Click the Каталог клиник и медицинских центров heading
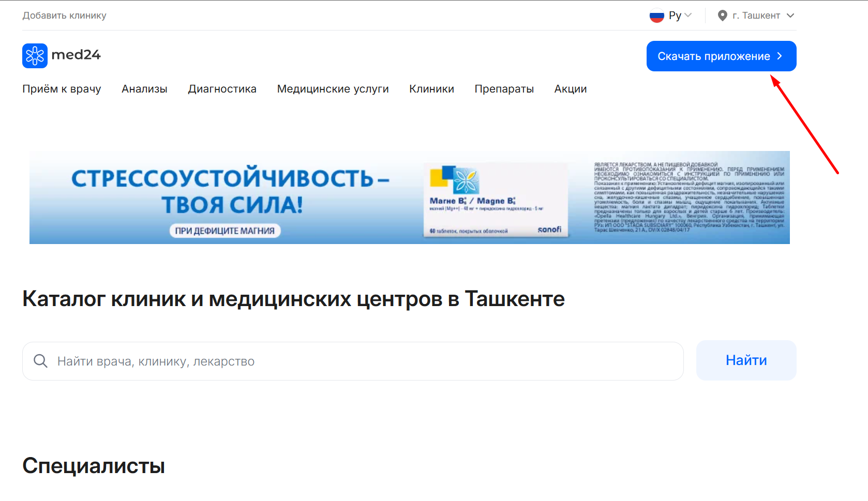 [293, 299]
